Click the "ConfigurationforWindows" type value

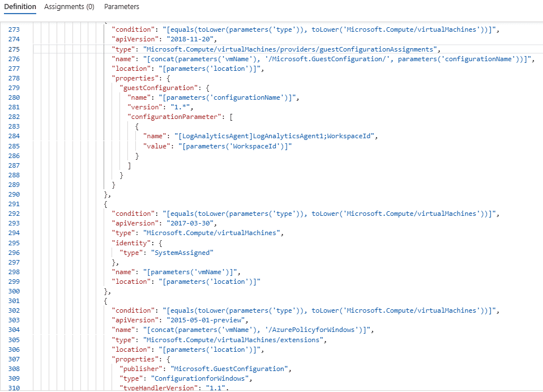tap(200, 378)
